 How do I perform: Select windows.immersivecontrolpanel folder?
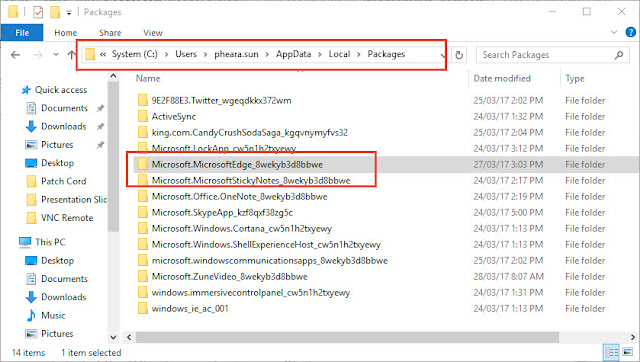251,293
